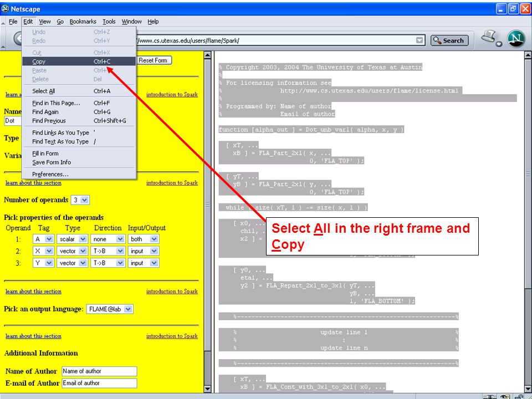
Task: Open the small dropdown beside the Print icon
Action: pyautogui.click(x=499, y=44)
